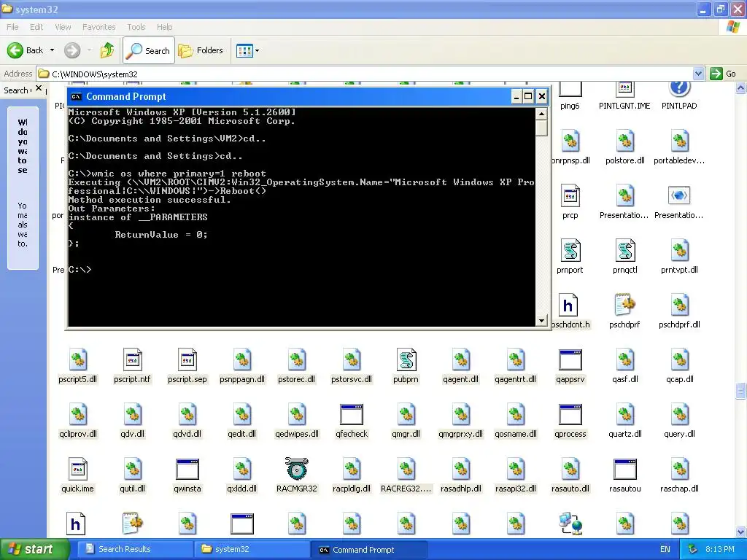The image size is (747, 560).
Task: Select the prnport script icon
Action: coord(570,251)
